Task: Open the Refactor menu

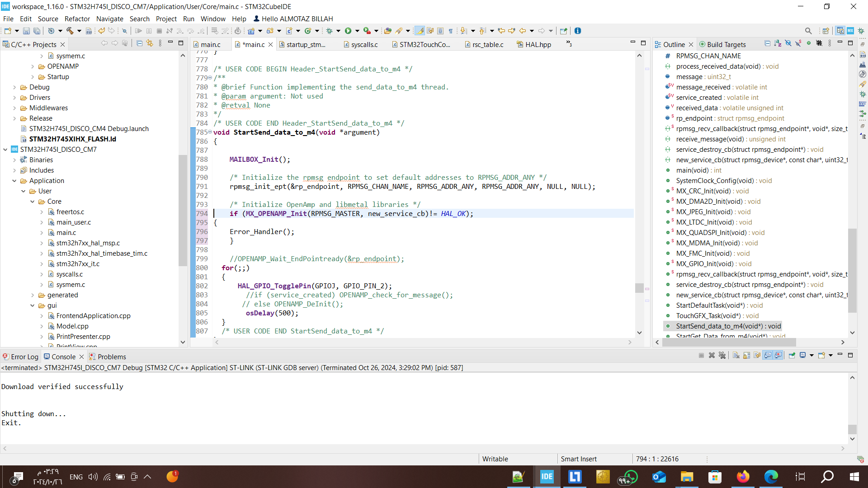Action: pos(77,19)
